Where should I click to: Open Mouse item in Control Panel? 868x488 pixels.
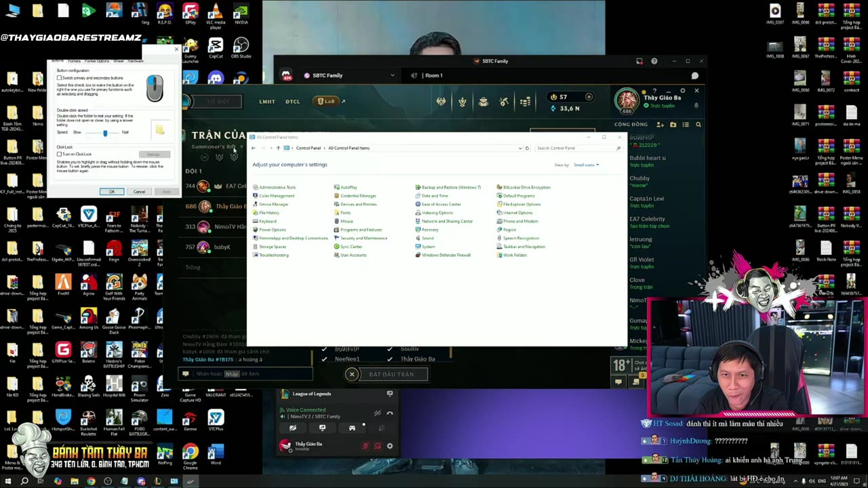tap(343, 221)
